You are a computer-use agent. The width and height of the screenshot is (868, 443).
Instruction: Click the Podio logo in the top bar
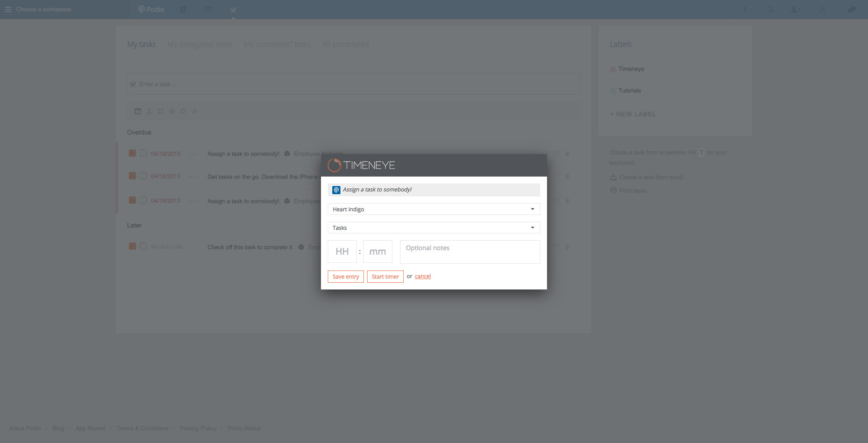[x=151, y=9]
